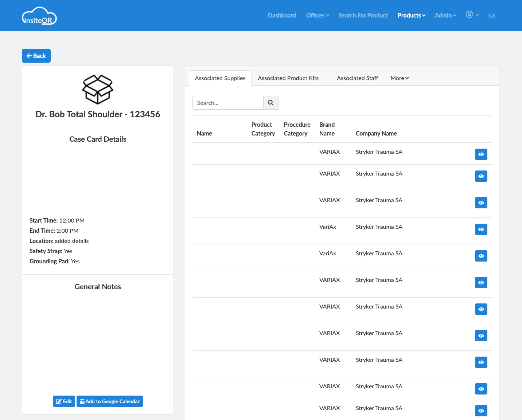This screenshot has height=420, width=522.
Task: Click eye button on seventh supply row
Action: [481, 309]
